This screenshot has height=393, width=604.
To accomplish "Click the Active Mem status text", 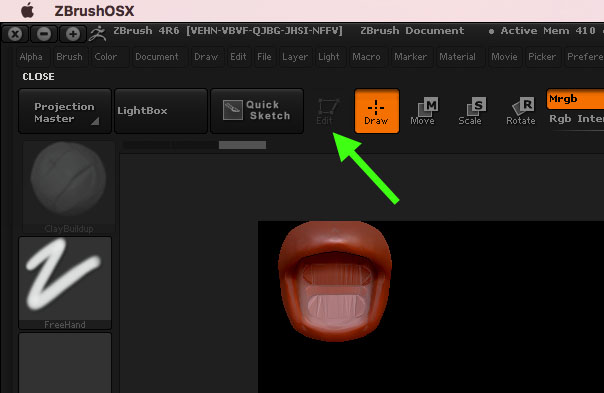I will (x=548, y=31).
